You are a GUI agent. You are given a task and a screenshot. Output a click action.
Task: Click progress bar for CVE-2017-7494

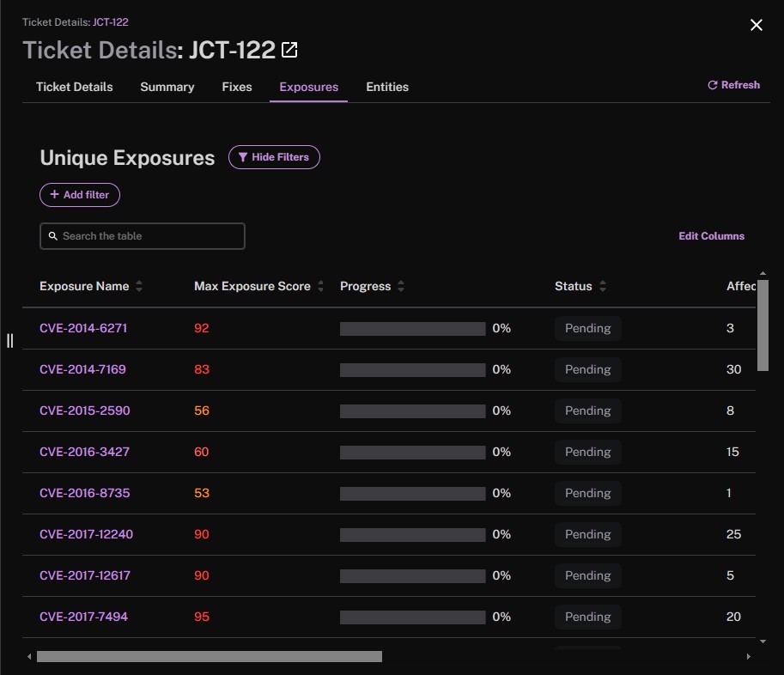click(412, 617)
